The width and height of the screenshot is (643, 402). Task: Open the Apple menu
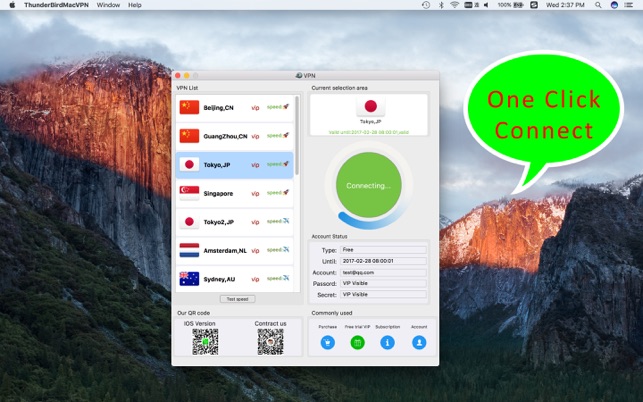click(12, 5)
